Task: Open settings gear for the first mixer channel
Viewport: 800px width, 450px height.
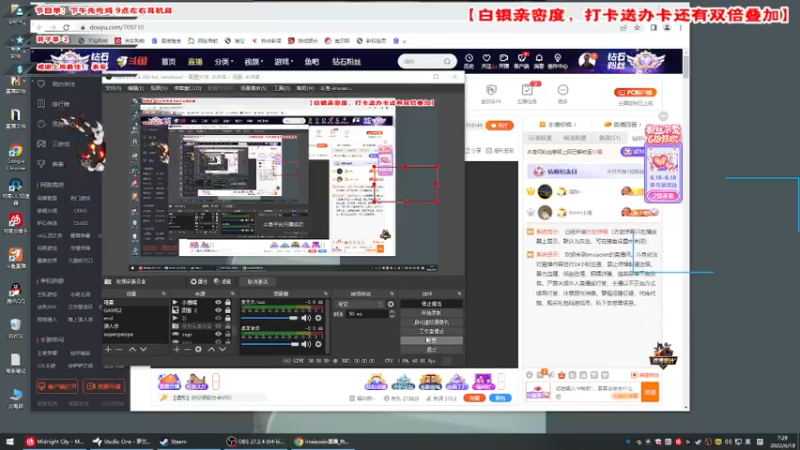Action: click(318, 318)
